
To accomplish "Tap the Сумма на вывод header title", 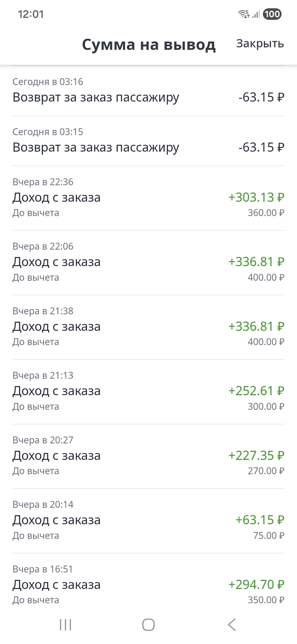I will (x=148, y=44).
